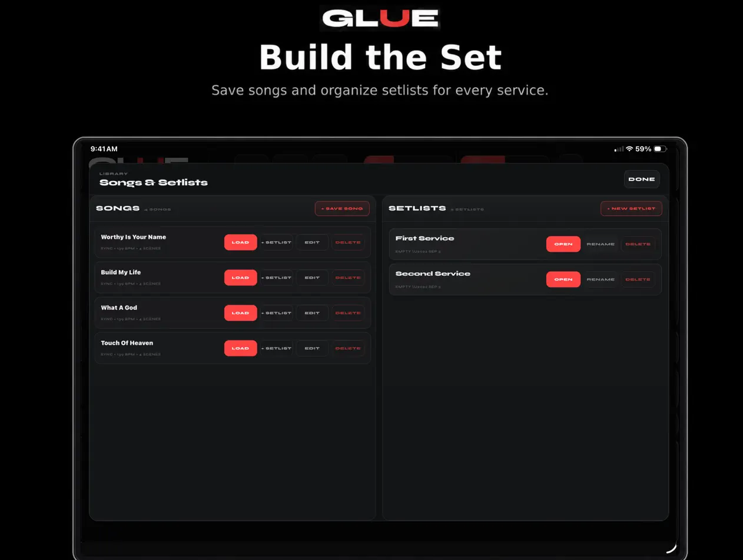This screenshot has width=743, height=560.
Task: Click the Wi-Fi icon in status bar
Action: tap(629, 149)
